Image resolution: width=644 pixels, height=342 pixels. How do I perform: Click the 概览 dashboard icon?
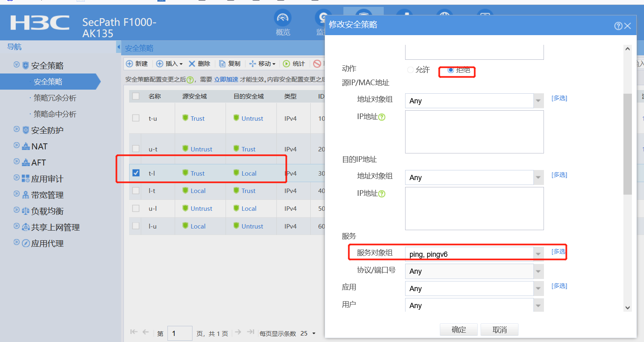pyautogui.click(x=282, y=18)
